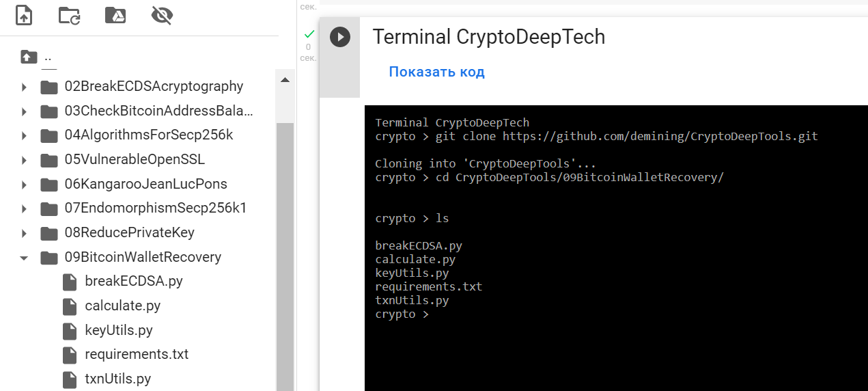Click the upload file icon
This screenshot has height=391, width=868.
point(24,16)
